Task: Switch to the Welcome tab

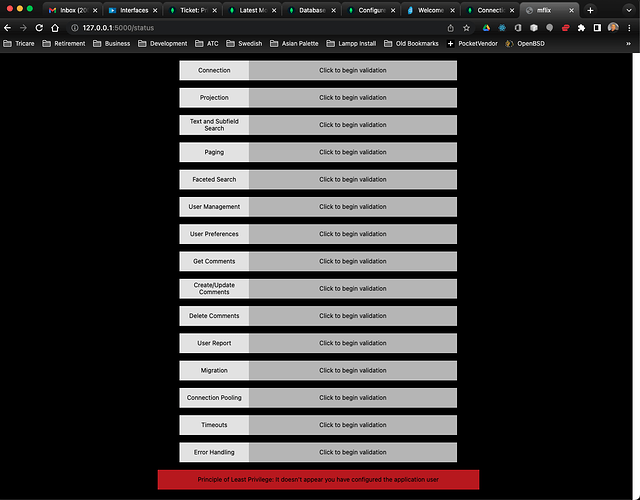Action: 431,10
